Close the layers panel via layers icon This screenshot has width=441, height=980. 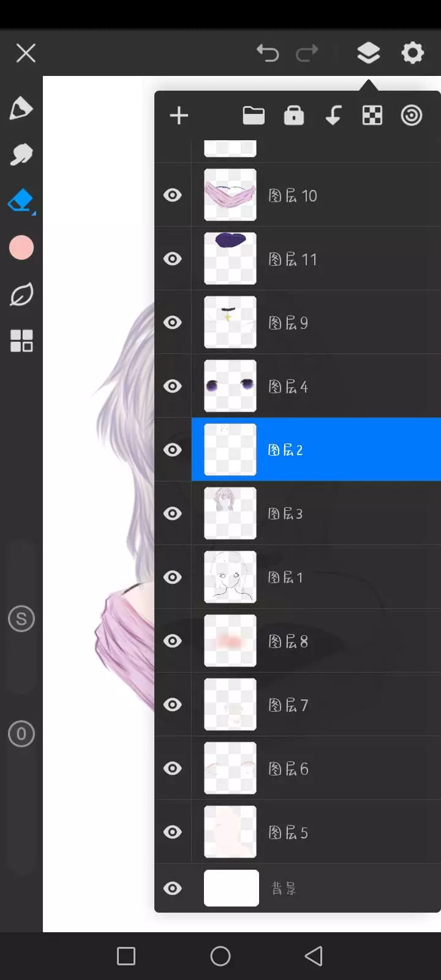click(368, 53)
